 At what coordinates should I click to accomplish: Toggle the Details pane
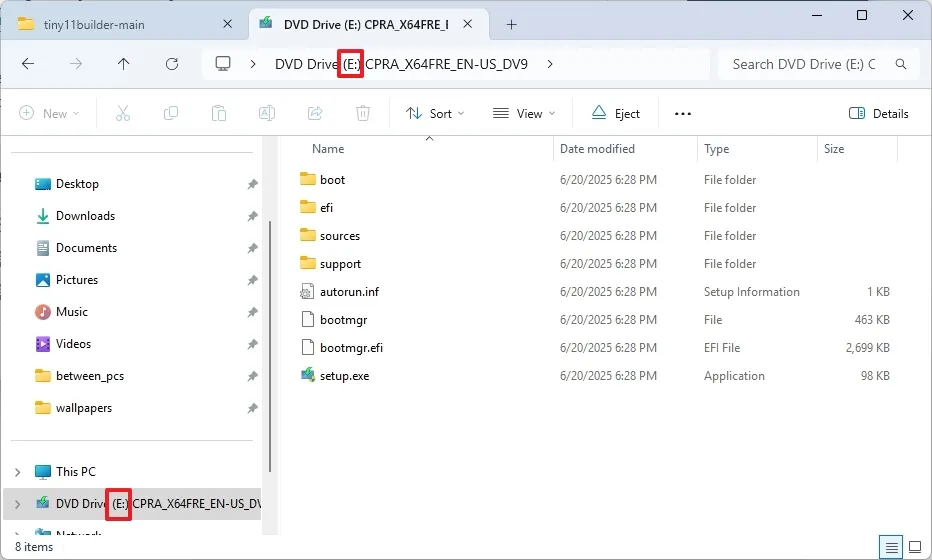[x=879, y=114]
